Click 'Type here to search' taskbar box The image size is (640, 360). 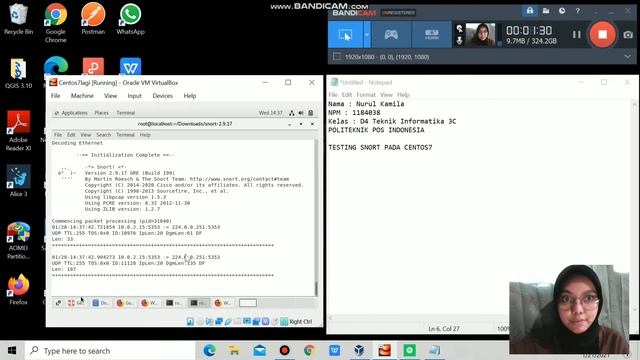(110, 351)
